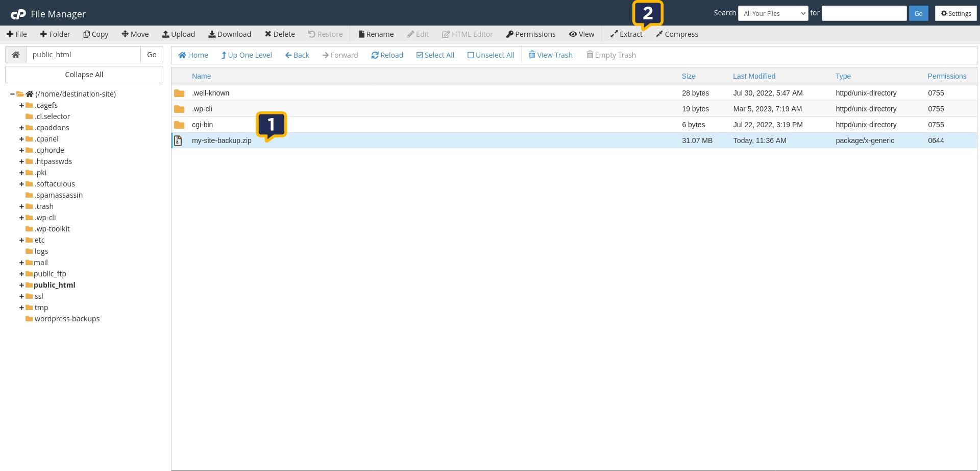Viewport: 980px width, 471px height.
Task: Open the All Your Files search dropdown
Action: pos(773,13)
